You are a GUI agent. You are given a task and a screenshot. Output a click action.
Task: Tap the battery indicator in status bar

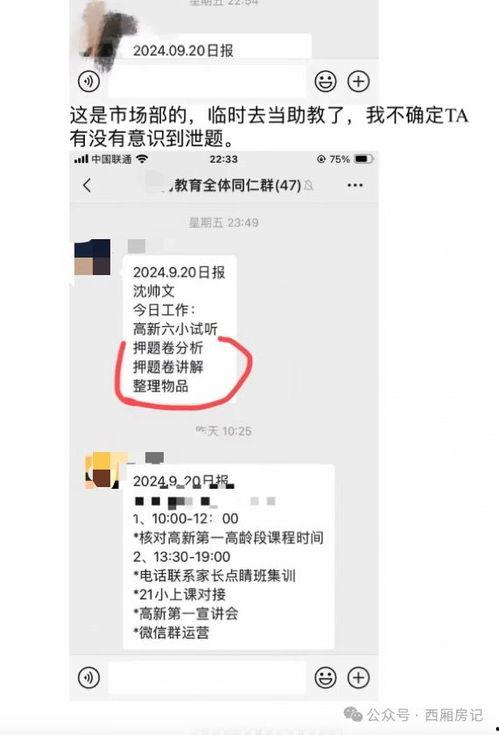pyautogui.click(x=364, y=159)
